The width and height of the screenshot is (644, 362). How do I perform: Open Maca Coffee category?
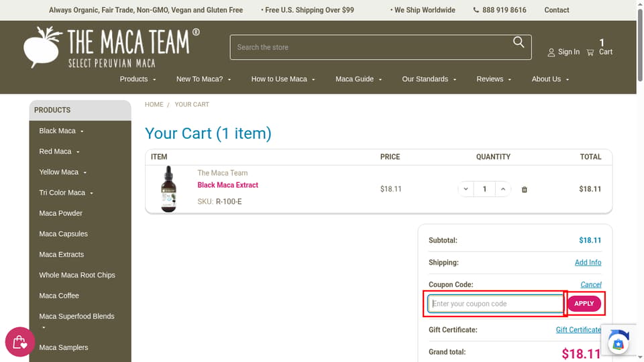coord(59,296)
